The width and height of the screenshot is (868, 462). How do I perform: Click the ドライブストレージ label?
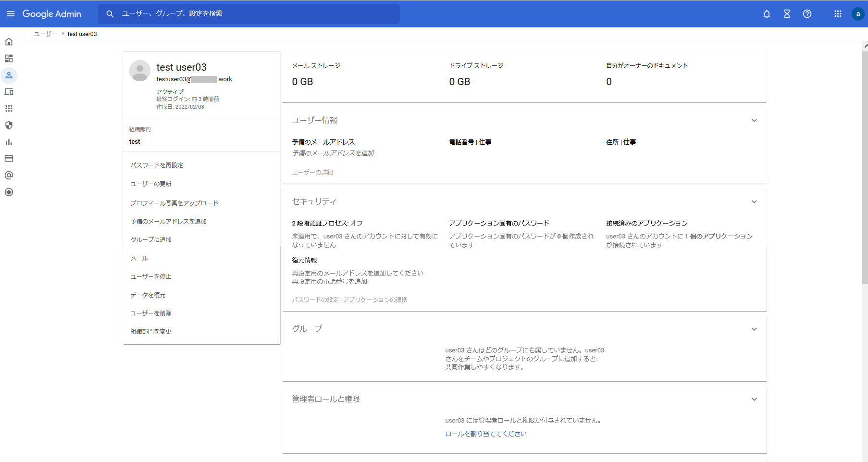(x=476, y=66)
